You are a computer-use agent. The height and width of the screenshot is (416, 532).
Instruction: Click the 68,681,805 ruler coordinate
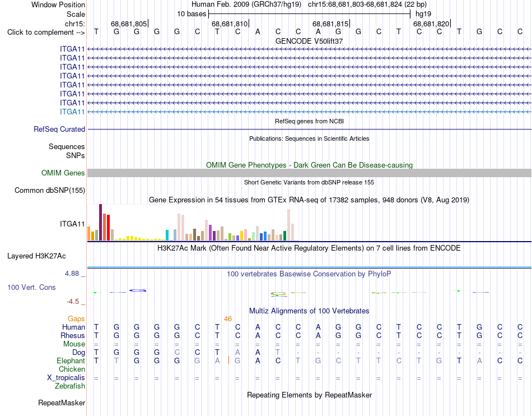click(x=129, y=24)
